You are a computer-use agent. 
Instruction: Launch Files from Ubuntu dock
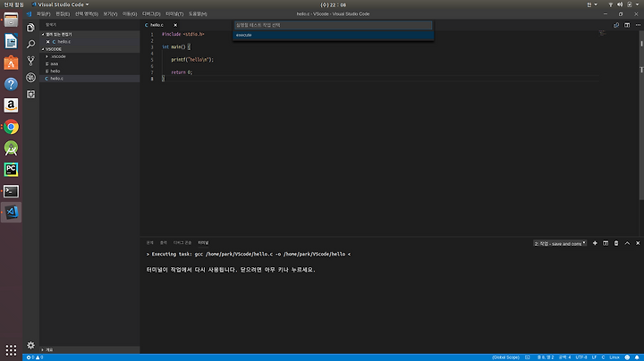coord(11,20)
